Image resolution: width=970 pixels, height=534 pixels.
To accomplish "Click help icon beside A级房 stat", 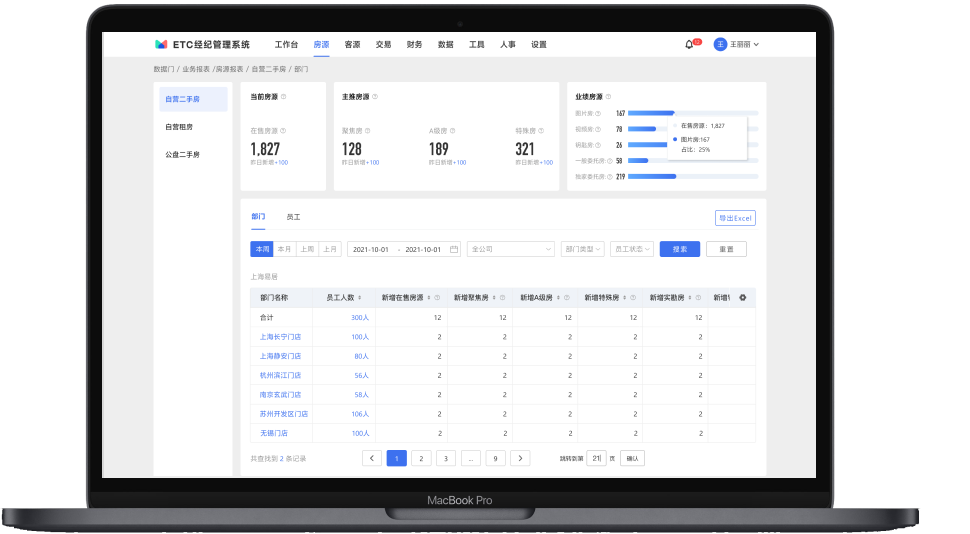I will point(452,131).
